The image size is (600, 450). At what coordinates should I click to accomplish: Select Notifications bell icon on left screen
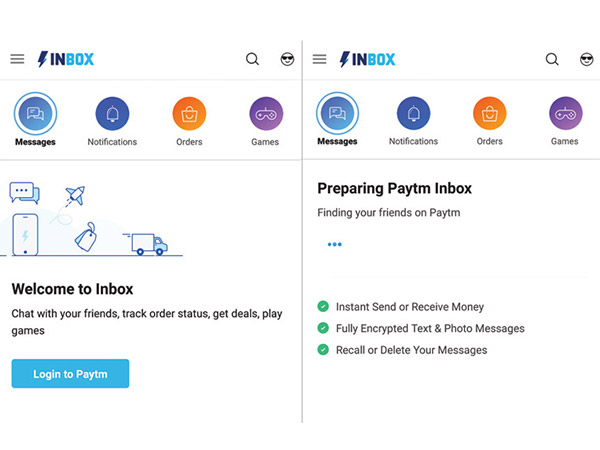tap(112, 114)
